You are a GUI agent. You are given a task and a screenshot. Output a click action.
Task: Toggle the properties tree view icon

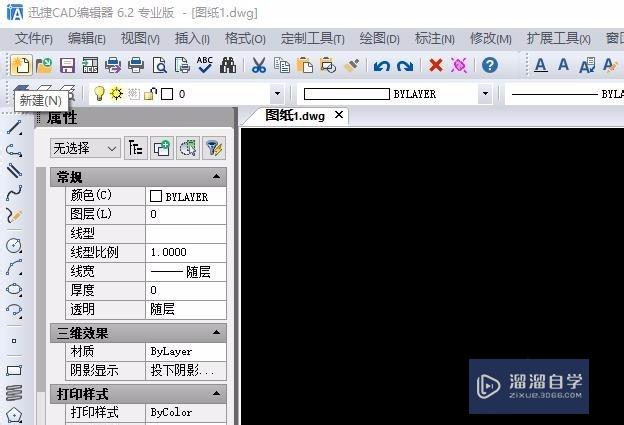click(136, 148)
